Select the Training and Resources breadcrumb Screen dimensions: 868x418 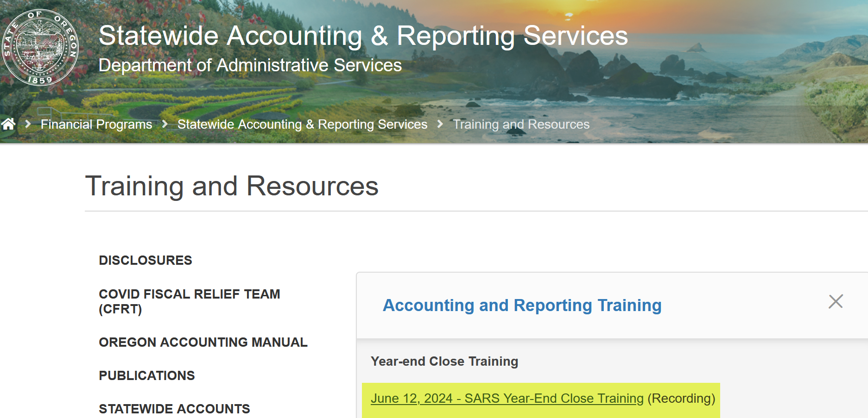pos(521,124)
